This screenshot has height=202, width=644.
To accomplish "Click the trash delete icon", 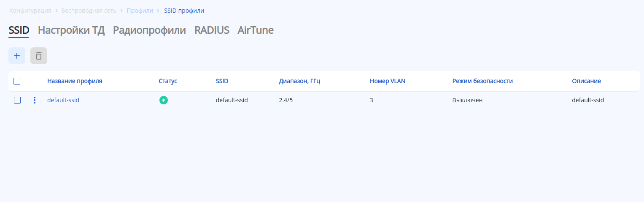I will pos(39,56).
